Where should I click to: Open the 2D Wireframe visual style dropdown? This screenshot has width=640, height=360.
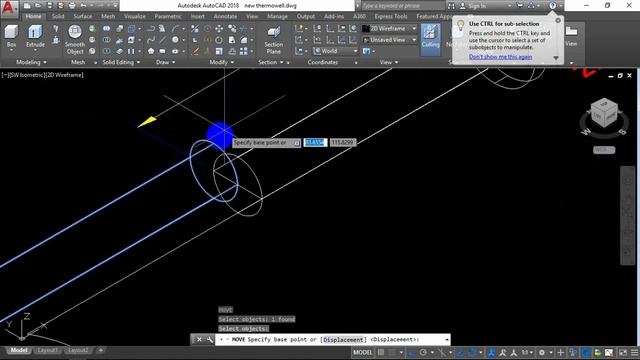coord(390,29)
